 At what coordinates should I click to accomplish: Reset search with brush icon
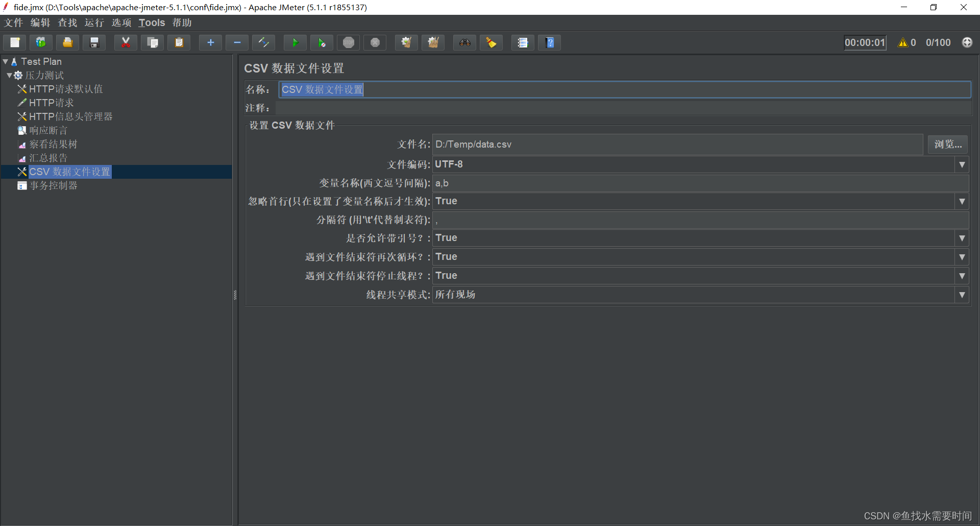pos(491,42)
